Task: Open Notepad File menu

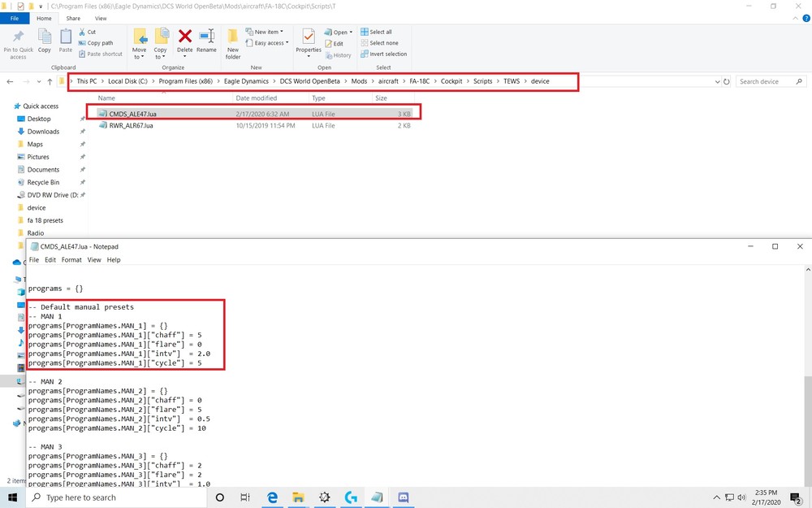Action: [x=34, y=260]
